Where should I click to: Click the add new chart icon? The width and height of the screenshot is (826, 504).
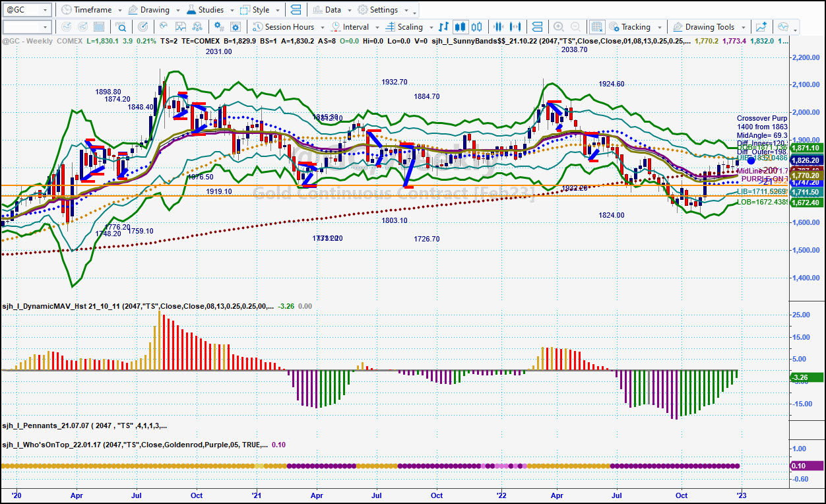pyautogui.click(x=761, y=27)
